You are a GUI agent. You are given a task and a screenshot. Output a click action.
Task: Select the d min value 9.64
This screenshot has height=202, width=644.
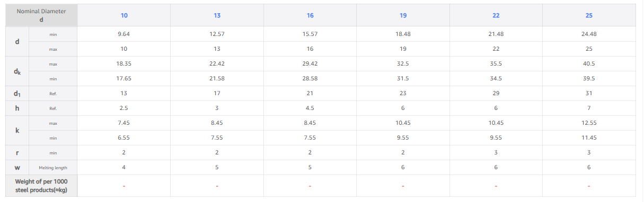[124, 34]
